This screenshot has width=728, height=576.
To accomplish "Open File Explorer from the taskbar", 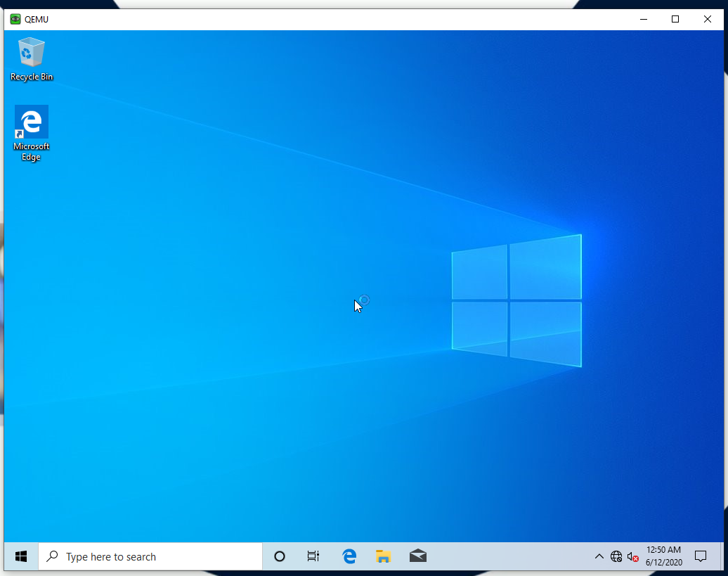I will click(384, 556).
